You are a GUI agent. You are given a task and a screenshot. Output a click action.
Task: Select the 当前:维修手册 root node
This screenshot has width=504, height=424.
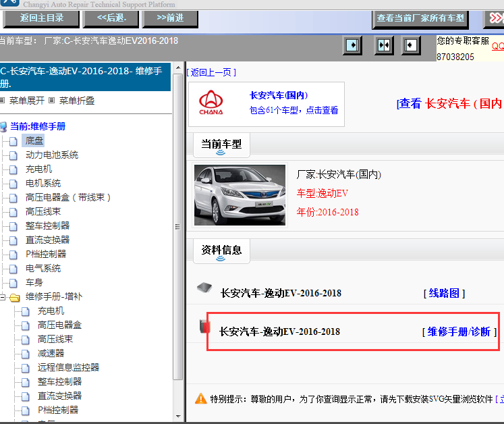38,126
